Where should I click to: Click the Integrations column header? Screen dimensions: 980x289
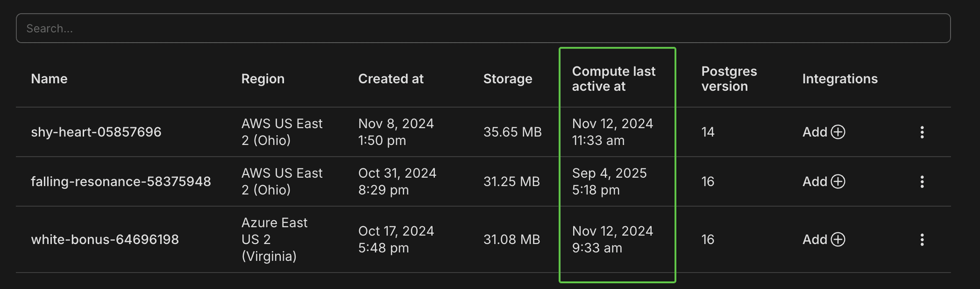(x=840, y=79)
